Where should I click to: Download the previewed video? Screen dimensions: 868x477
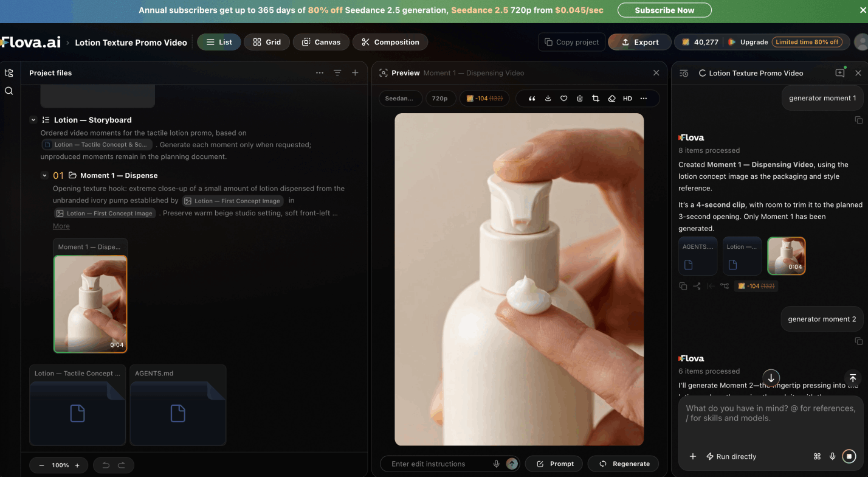[548, 99]
